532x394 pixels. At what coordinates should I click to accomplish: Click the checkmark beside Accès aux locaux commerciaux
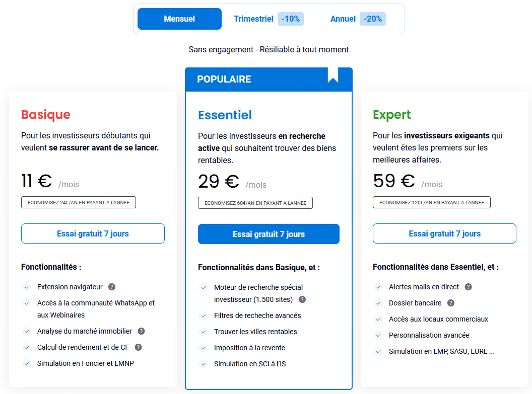[378, 319]
